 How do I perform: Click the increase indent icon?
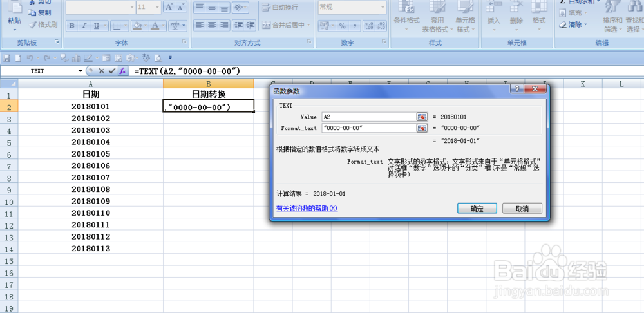tap(250, 26)
